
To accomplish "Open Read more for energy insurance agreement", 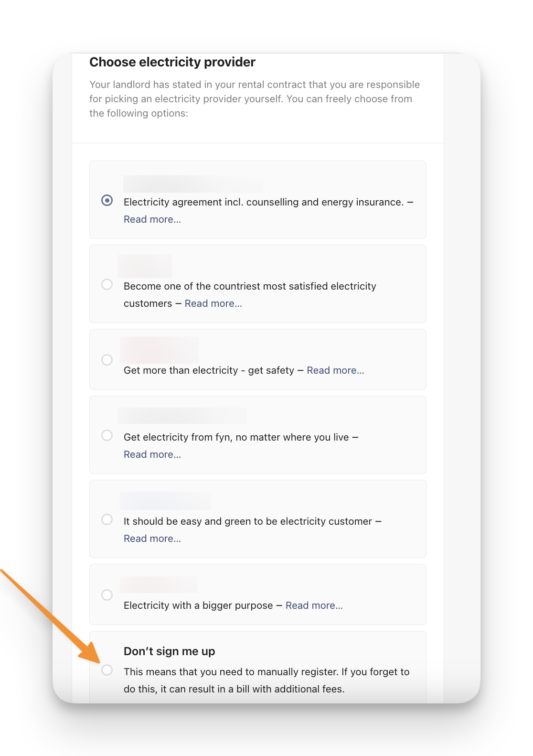I will point(152,219).
